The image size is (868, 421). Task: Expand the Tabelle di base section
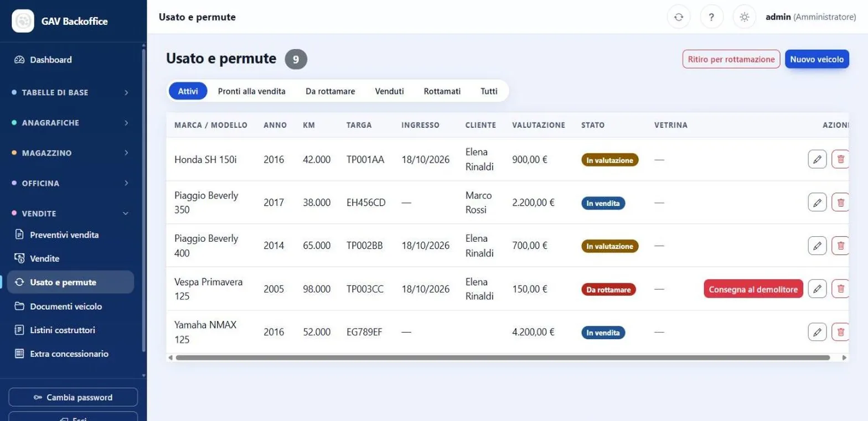(71, 92)
